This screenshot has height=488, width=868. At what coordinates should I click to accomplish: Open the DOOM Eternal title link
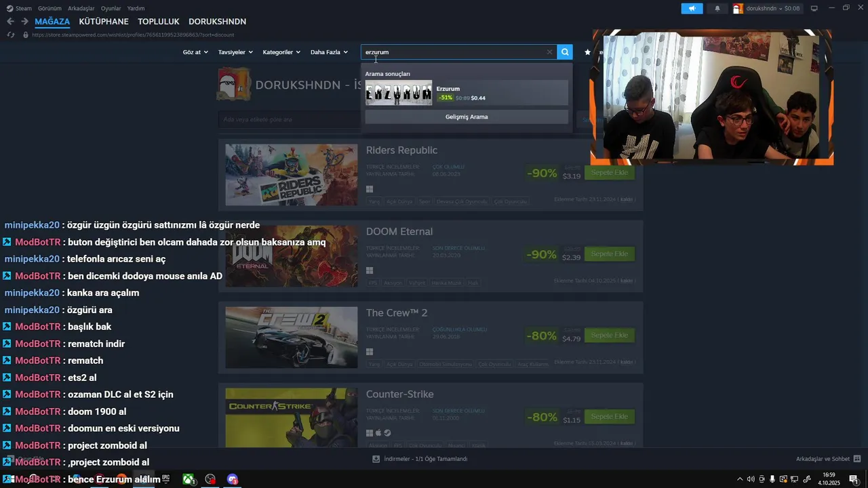tap(399, 232)
